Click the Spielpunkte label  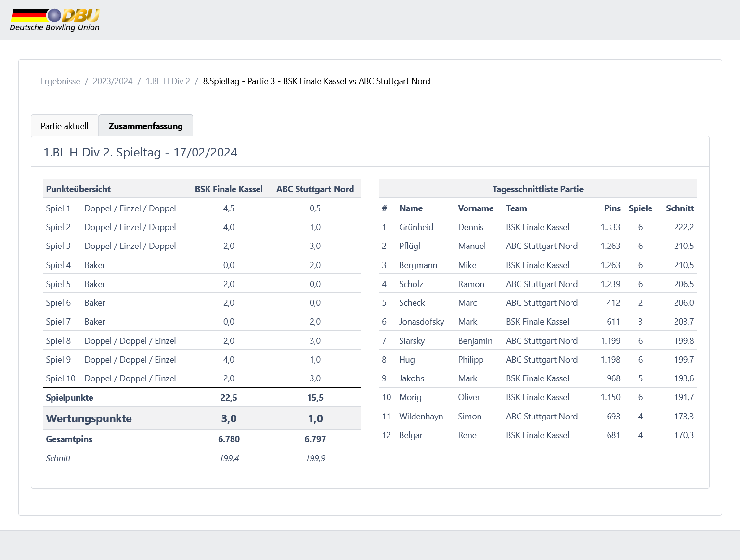click(70, 398)
